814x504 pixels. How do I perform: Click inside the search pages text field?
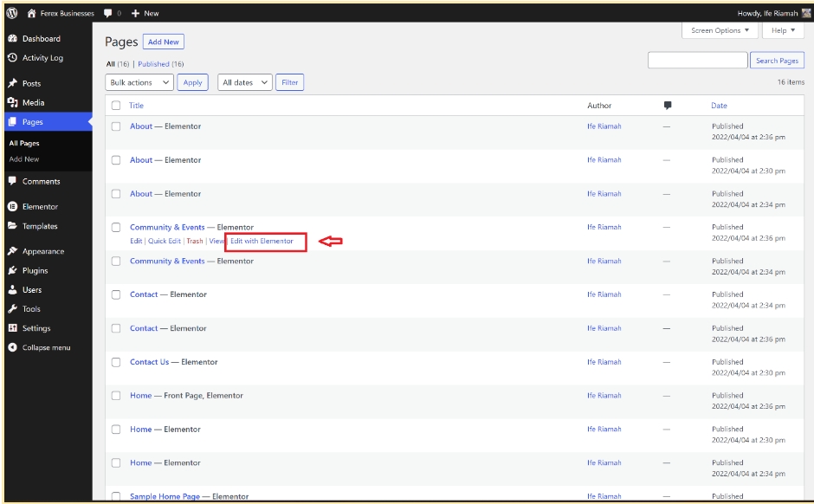point(697,61)
